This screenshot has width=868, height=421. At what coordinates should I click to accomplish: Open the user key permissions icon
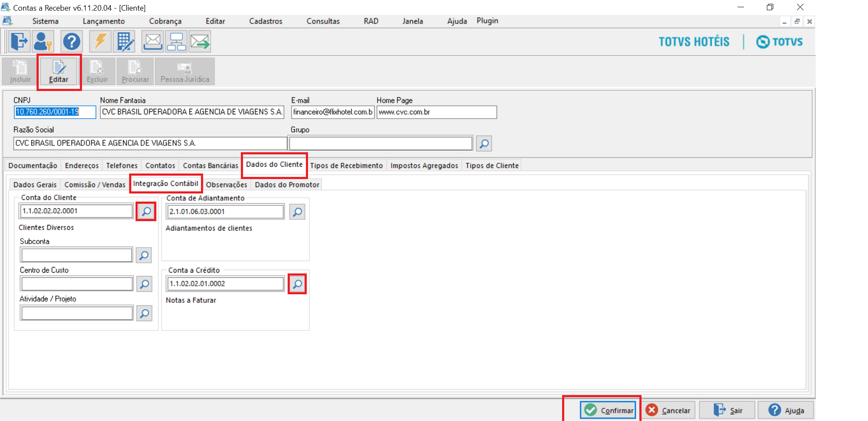click(x=43, y=42)
